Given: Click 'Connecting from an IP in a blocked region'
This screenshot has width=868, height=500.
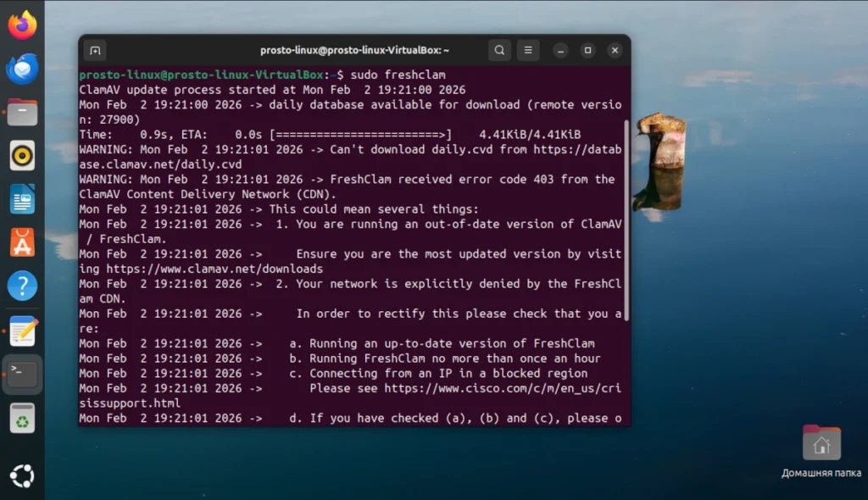Looking at the screenshot, I should point(448,374).
